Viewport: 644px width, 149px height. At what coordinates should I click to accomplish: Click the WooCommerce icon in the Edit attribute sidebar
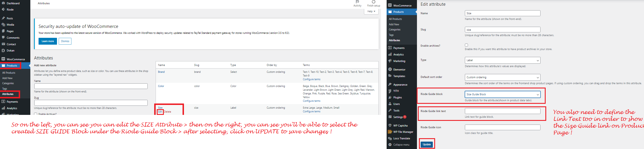[x=390, y=5]
